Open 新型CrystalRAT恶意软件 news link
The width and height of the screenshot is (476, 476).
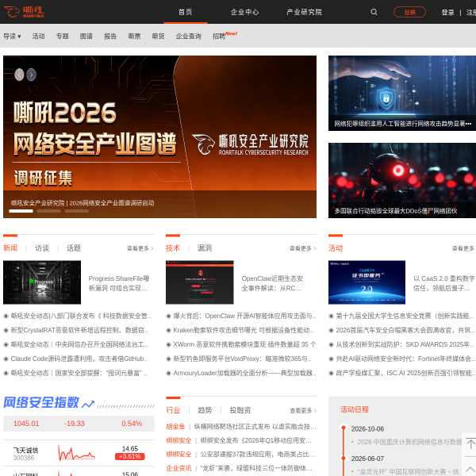click(79, 330)
